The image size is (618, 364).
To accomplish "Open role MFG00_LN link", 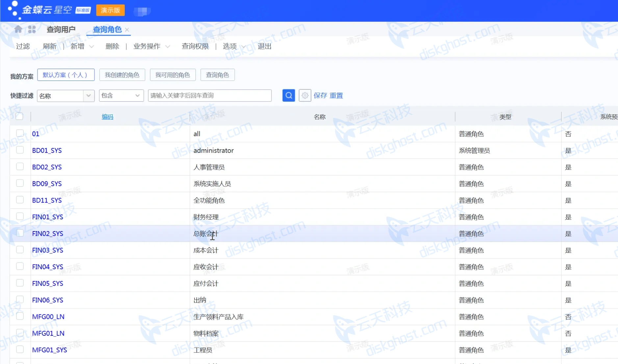I will 48,317.
